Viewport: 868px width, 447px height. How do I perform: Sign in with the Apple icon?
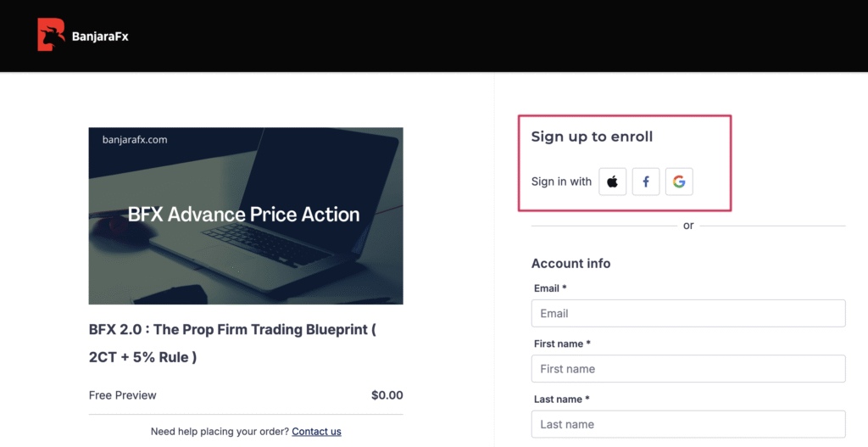pos(613,182)
